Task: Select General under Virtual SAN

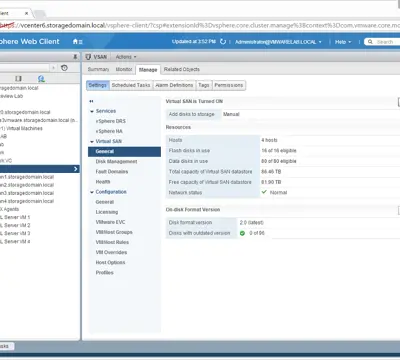Action: click(x=124, y=152)
